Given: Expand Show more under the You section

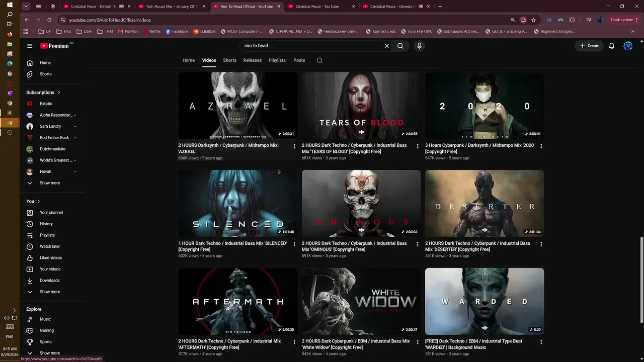Looking at the screenshot, I should (50, 292).
